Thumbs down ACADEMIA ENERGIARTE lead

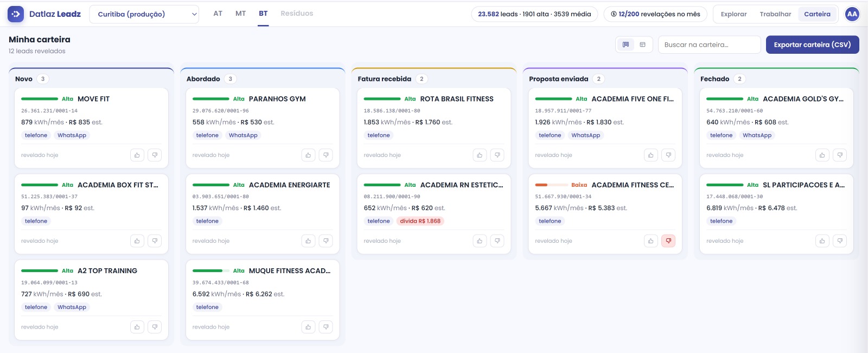[326, 241]
